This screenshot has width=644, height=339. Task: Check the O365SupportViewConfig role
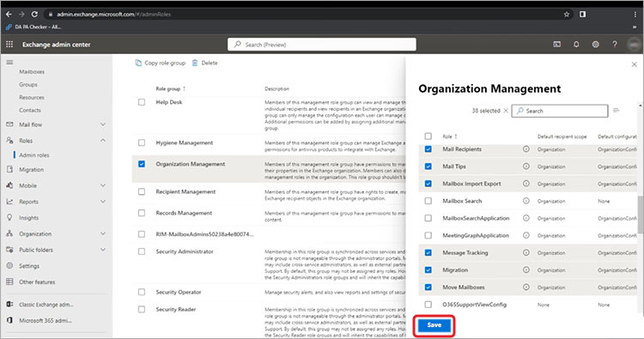(428, 305)
